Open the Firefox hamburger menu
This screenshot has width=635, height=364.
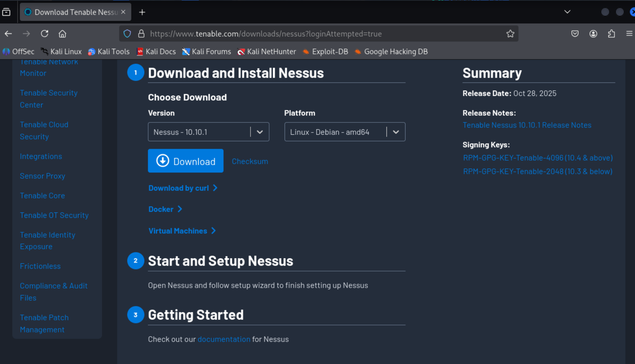629,34
